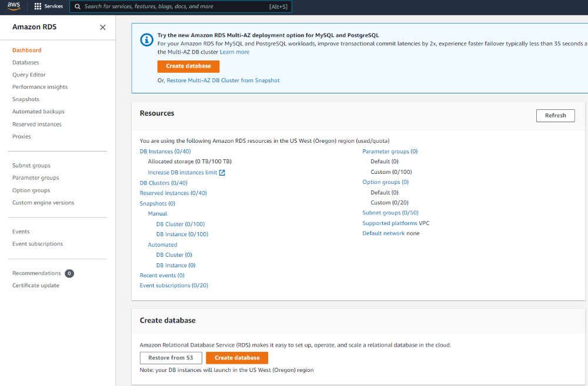Open Dashboard in the sidebar
This screenshot has height=386, width=588.
coord(26,50)
